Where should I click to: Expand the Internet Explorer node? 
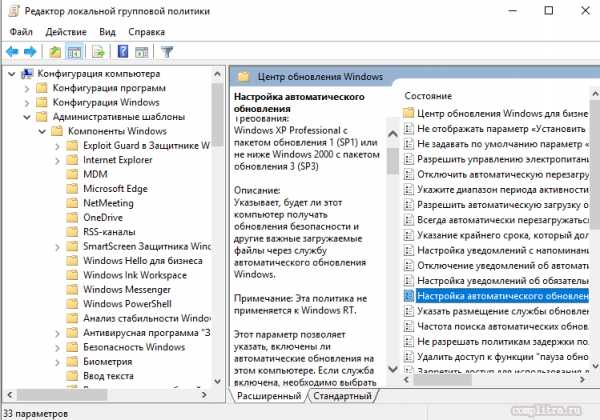click(57, 160)
